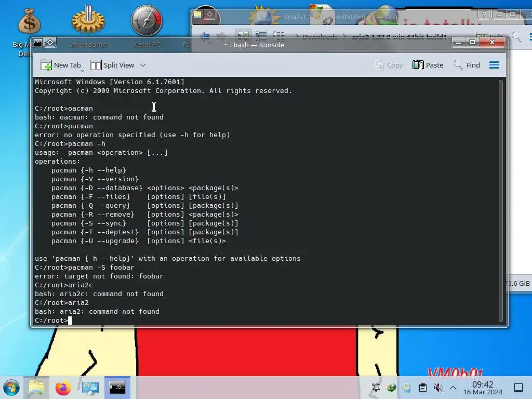This screenshot has height=399, width=532.
Task: Click 'pacman {-Q --query}' line
Action: [x=145, y=206]
